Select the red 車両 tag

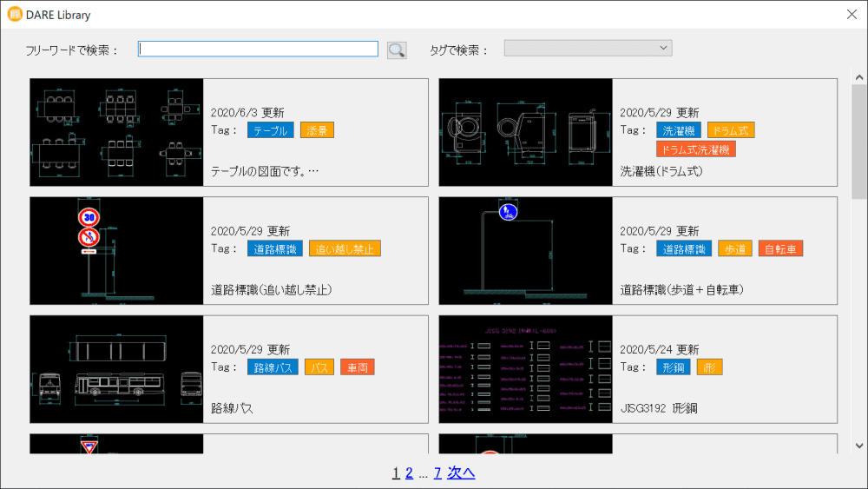point(358,367)
